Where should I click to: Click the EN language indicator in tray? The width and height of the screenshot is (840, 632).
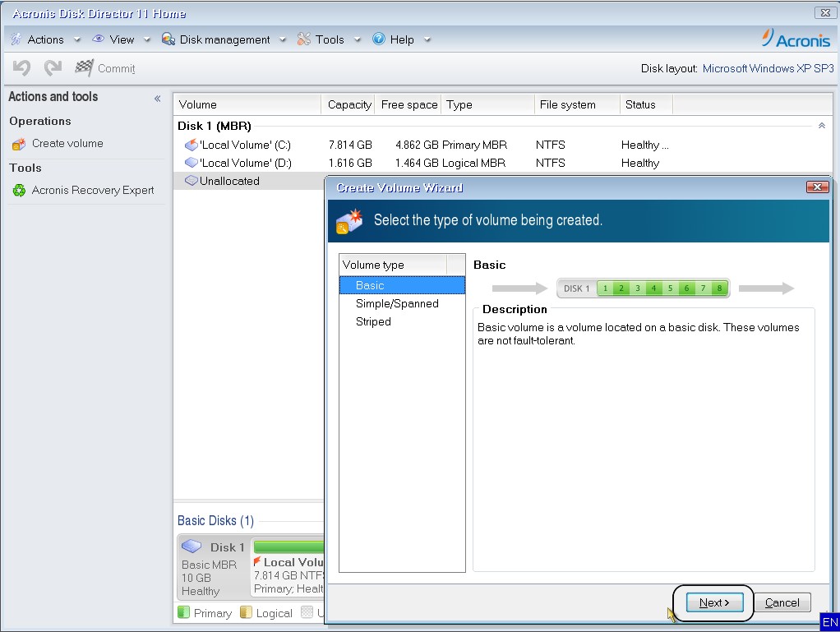[x=829, y=622]
